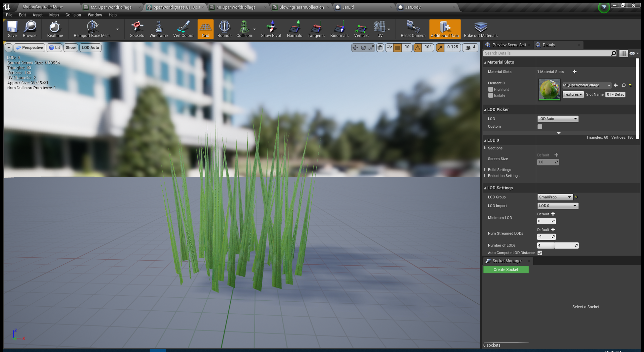
Task: Select translate transform gizmo mode
Action: [355, 48]
